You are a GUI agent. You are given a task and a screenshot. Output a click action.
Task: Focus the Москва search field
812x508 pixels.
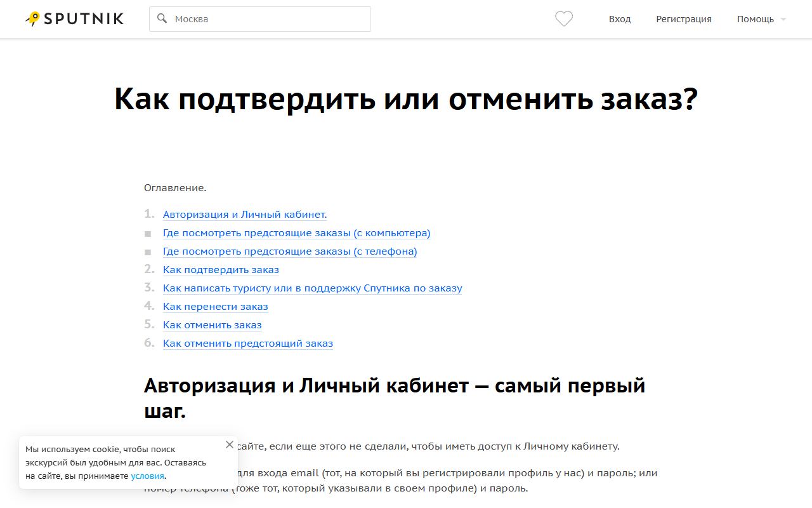click(x=260, y=19)
